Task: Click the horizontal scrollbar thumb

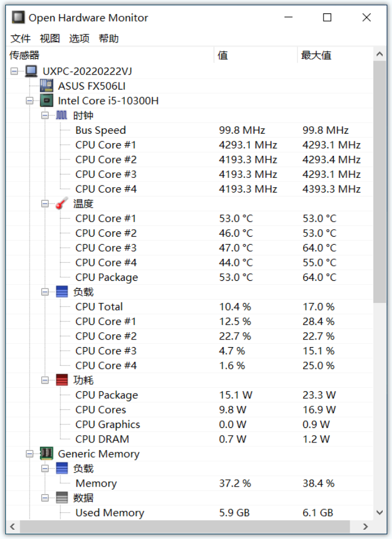Action: [x=185, y=526]
